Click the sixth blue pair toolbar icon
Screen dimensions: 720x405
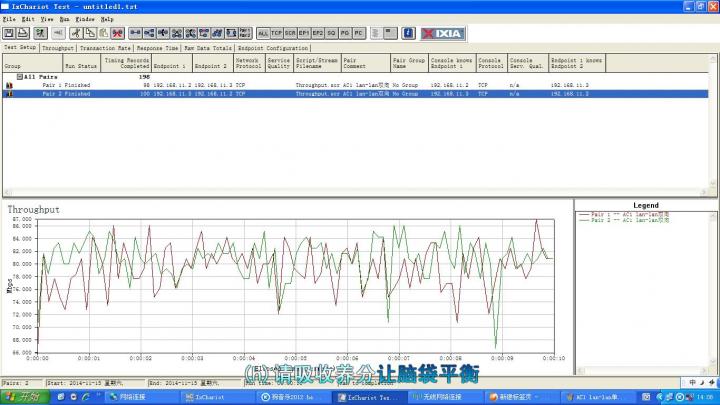tap(204, 33)
